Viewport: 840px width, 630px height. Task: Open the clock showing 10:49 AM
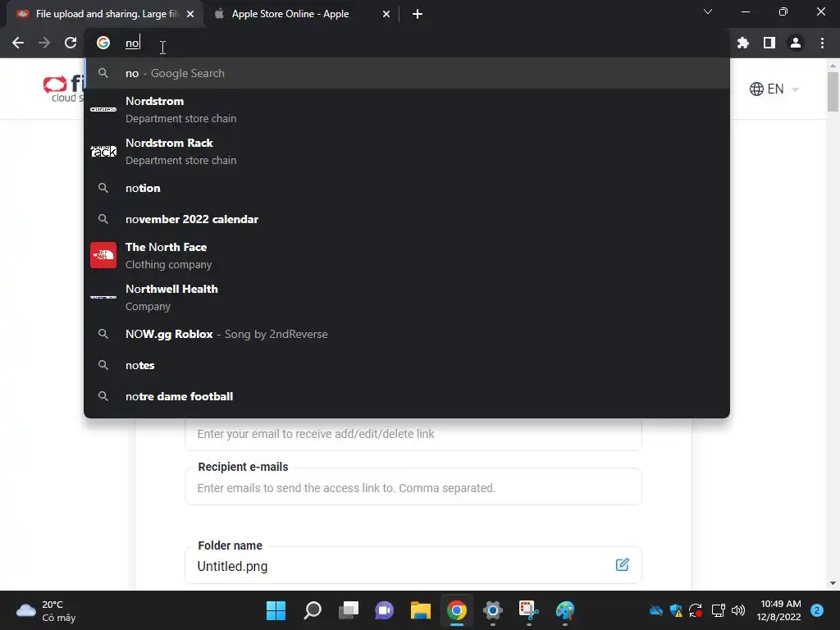pyautogui.click(x=779, y=610)
